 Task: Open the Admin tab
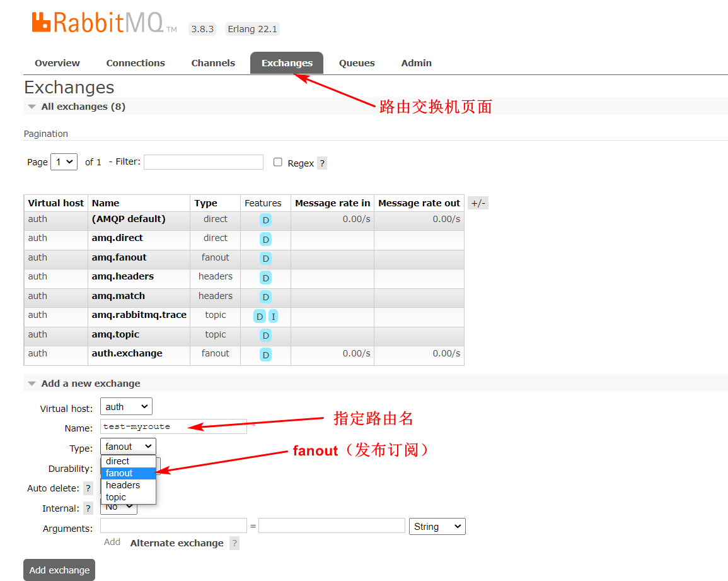point(417,63)
